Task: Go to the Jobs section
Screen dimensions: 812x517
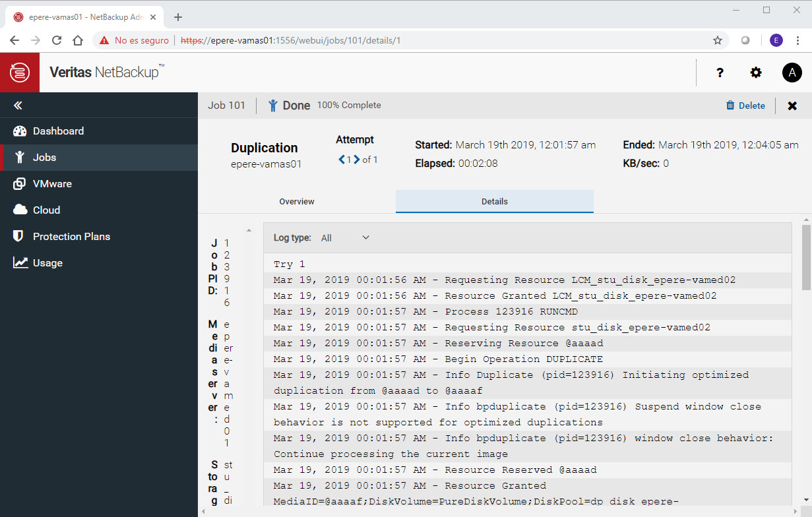Action: [x=99, y=157]
